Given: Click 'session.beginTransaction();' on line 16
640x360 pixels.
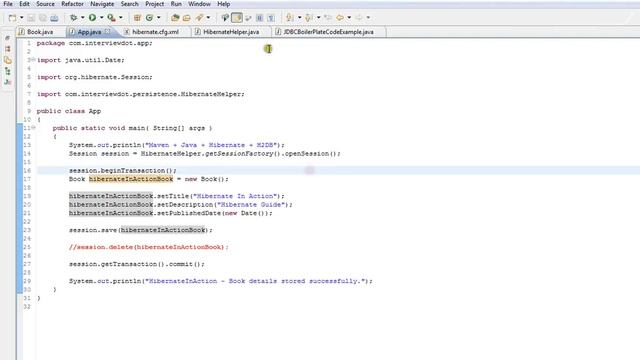Looking at the screenshot, I should click(123, 170).
